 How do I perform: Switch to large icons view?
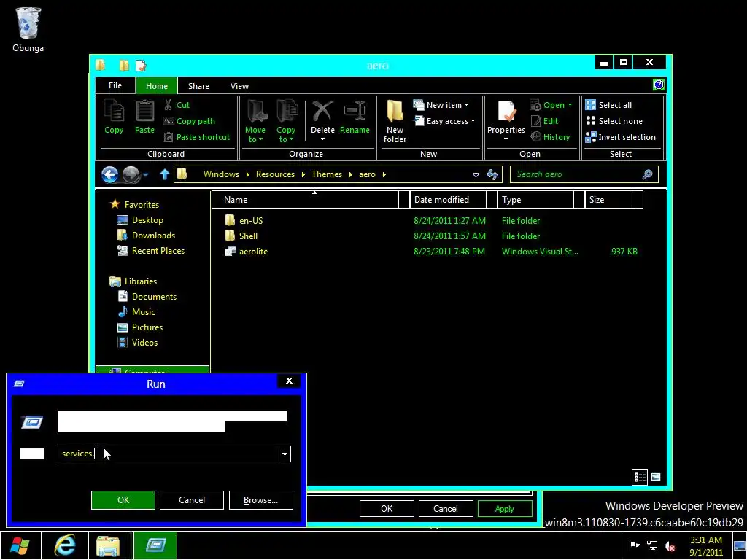click(x=656, y=477)
